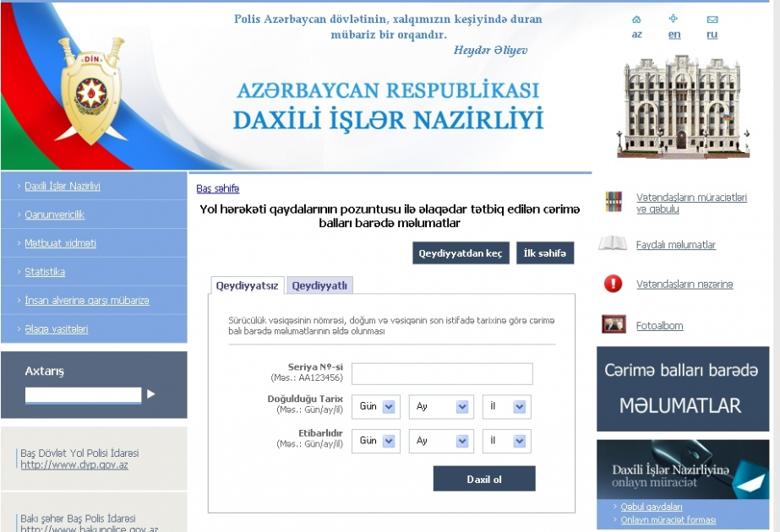Viewport: 780px width, 532px height.
Task: Open the Etibarlıdır Gün dropdown
Action: [x=375, y=441]
